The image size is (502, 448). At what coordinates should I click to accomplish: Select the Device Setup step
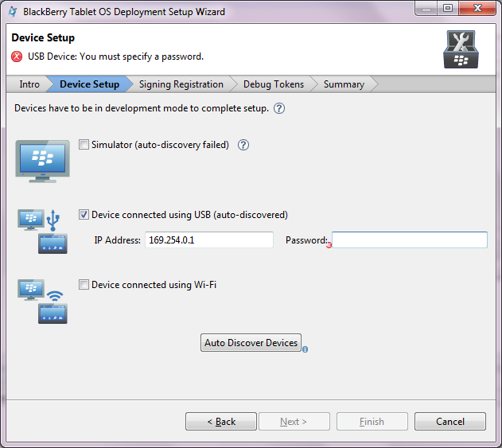[89, 84]
